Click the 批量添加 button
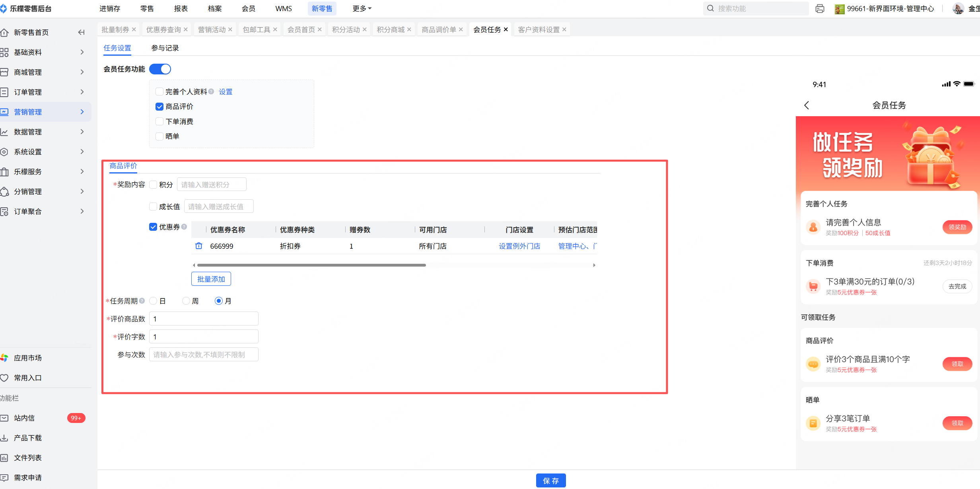 click(x=211, y=279)
